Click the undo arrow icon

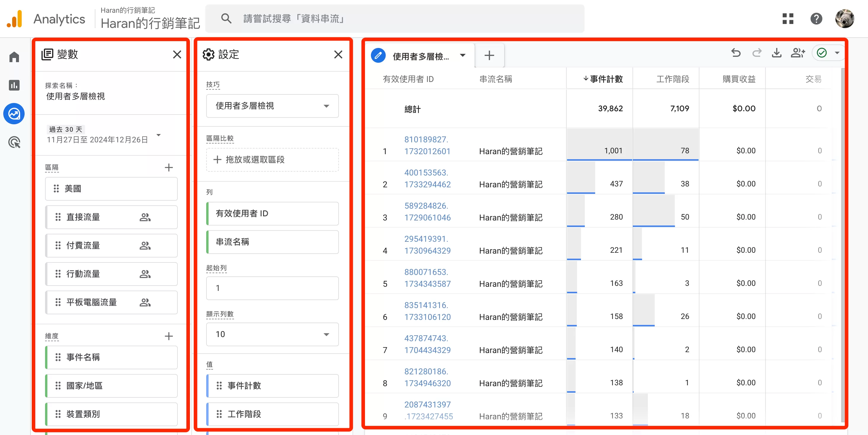coord(736,53)
